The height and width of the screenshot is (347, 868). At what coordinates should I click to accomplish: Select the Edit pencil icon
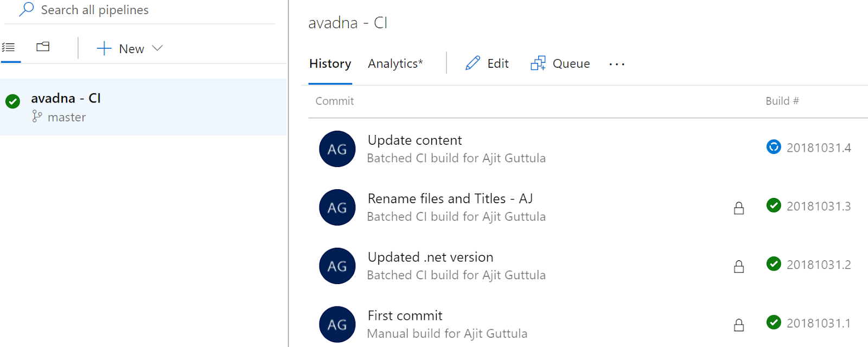pyautogui.click(x=474, y=63)
